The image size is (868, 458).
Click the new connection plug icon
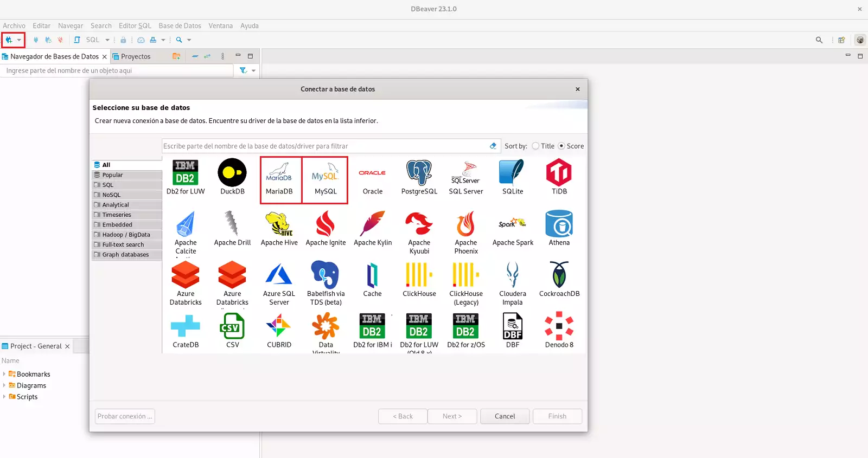(x=9, y=40)
